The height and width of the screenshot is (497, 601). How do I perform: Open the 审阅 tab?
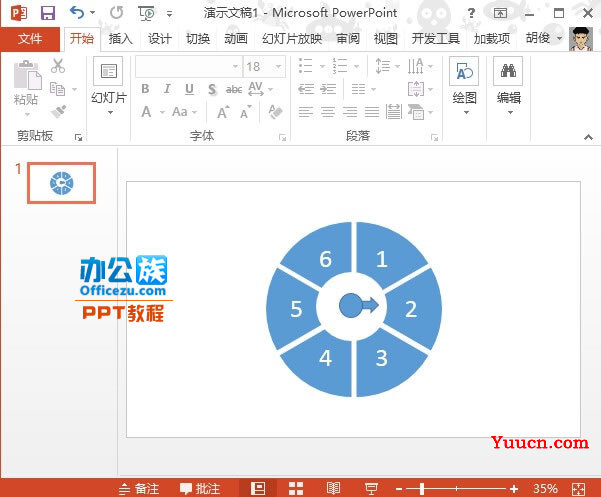348,39
